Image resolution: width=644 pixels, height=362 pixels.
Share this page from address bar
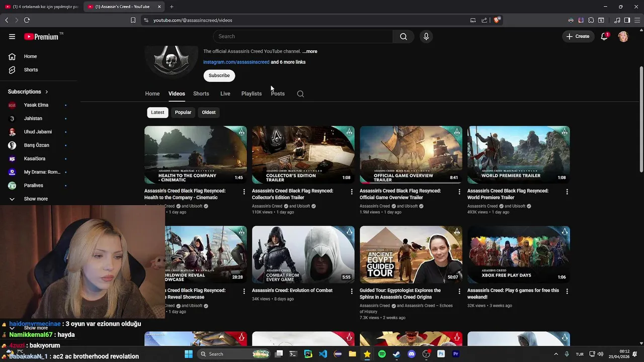(x=484, y=20)
